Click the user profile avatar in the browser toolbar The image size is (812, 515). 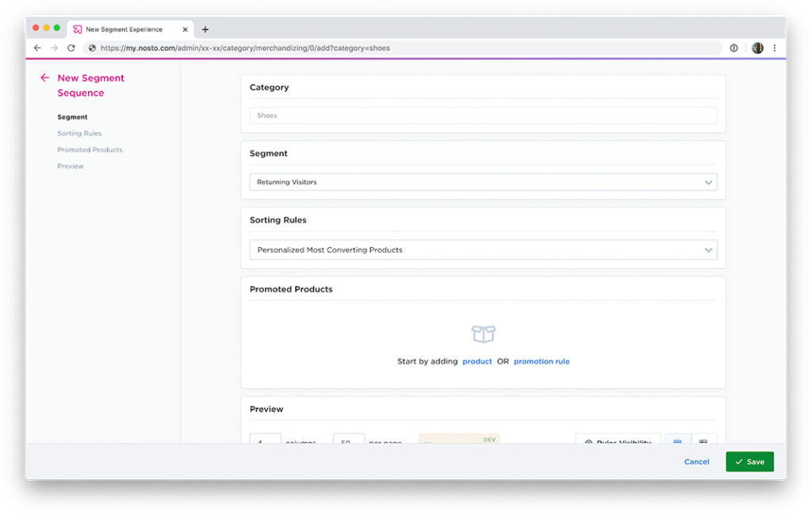(x=757, y=48)
